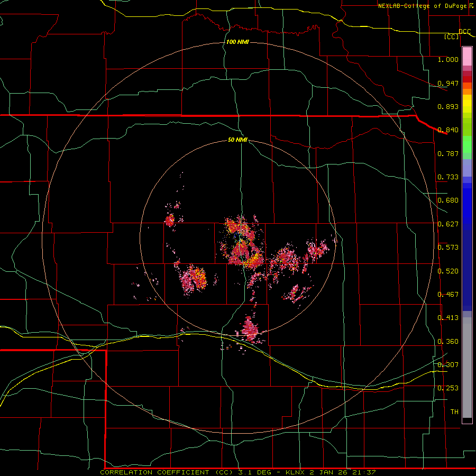The height and width of the screenshot is (476, 476).
Task: Click the KLNX radar site identifier
Action: click(x=296, y=472)
